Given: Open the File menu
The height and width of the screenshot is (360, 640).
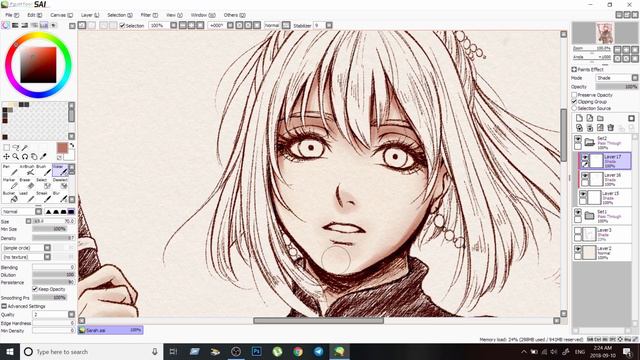Looking at the screenshot, I should pyautogui.click(x=12, y=15).
